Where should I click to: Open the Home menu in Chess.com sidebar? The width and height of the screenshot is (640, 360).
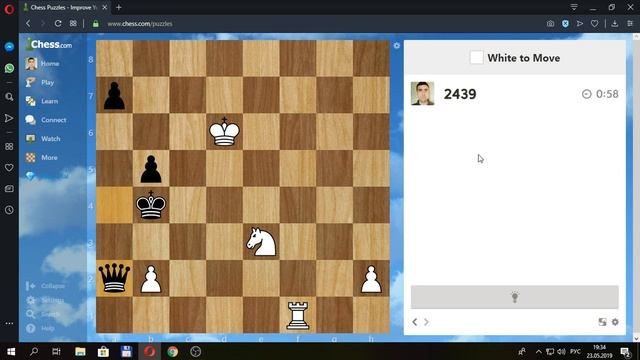(x=42, y=63)
